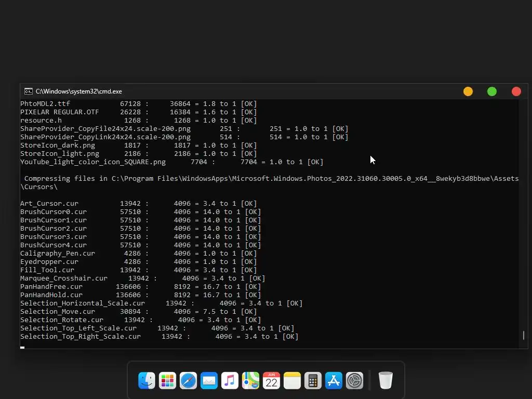Image resolution: width=532 pixels, height=399 pixels.
Task: Click compressed size 36864
Action: (180, 104)
